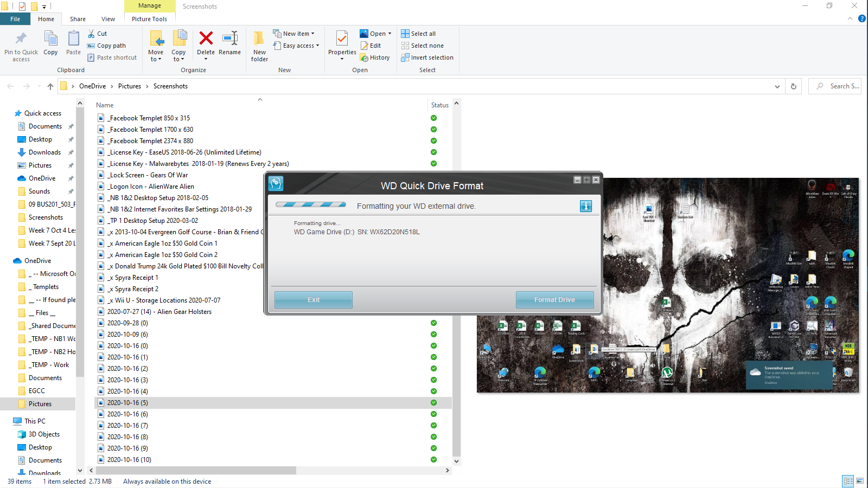Click Properties icon in the quick access toolbar
Image resolution: width=868 pixels, height=488 pixels.
22,7
